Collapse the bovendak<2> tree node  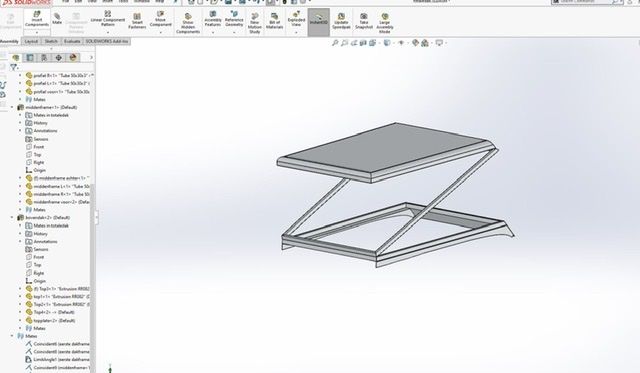click(x=12, y=218)
